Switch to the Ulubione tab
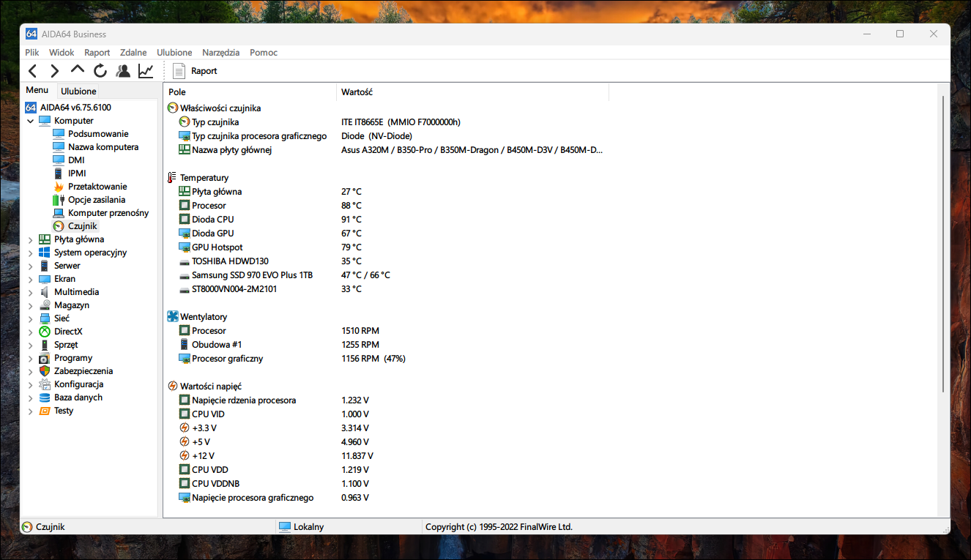The width and height of the screenshot is (971, 560). coord(78,92)
